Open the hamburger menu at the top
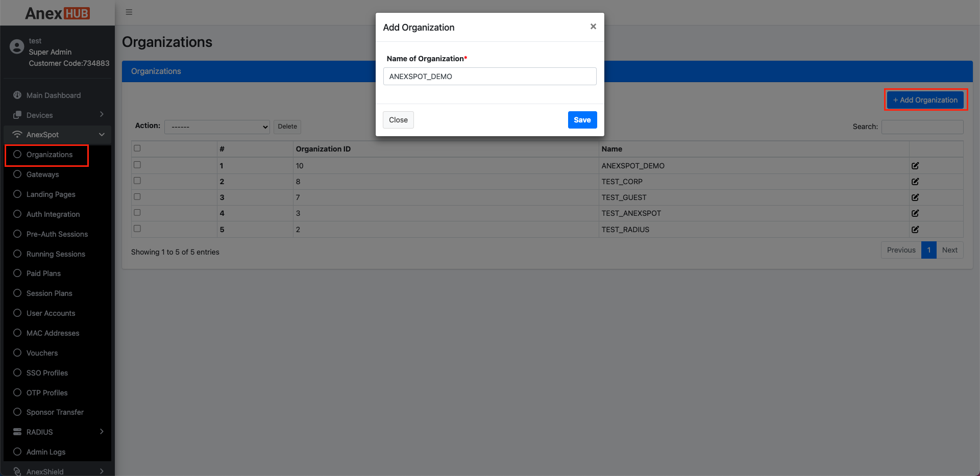980x476 pixels. (x=129, y=12)
